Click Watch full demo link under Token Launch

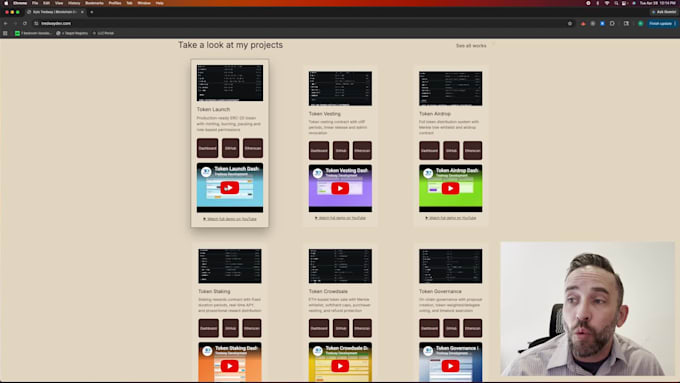230,219
